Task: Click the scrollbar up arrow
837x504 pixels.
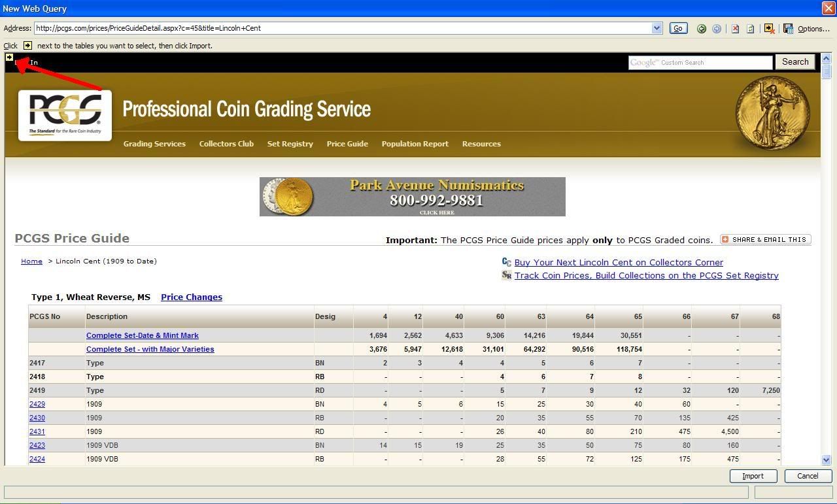Action: click(826, 58)
